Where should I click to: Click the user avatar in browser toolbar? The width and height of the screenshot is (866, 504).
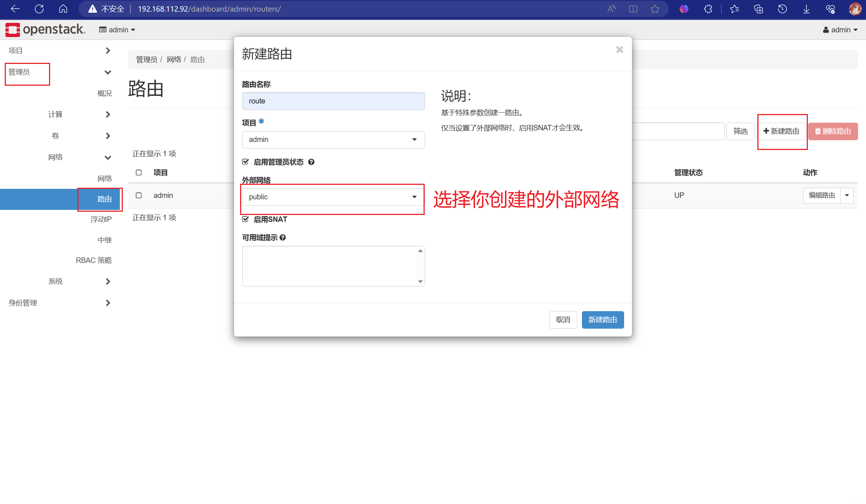click(x=855, y=9)
